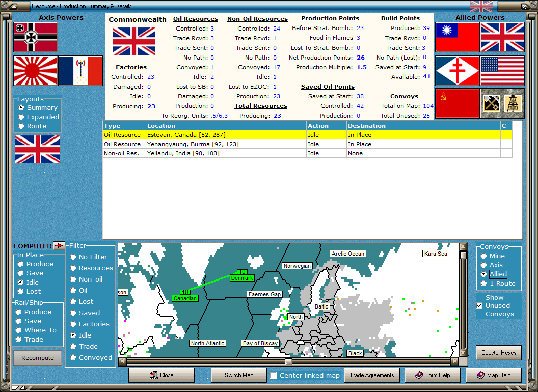Select the Expanded layout option
The image size is (538, 392).
39,117
